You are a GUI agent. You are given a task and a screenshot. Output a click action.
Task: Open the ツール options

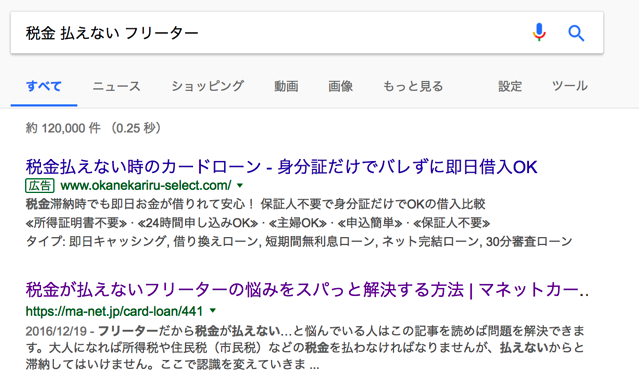pyautogui.click(x=570, y=86)
